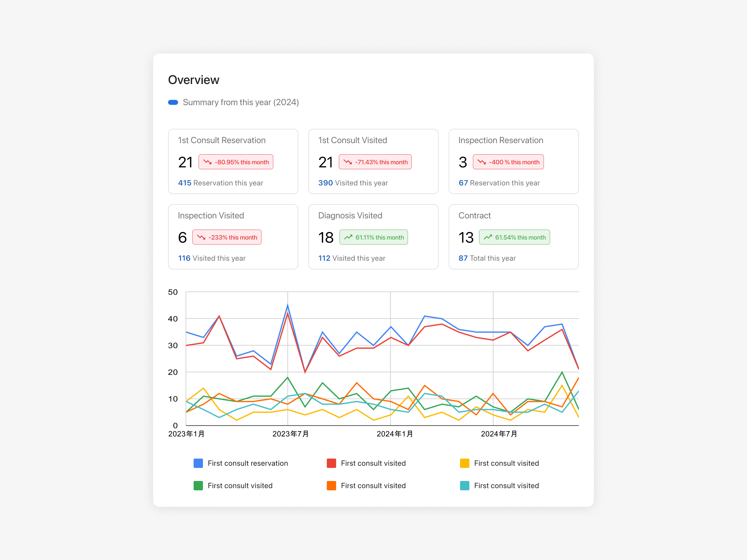Click the 2024年1月 axis label on chart
Viewport: 747px width, 560px height.
[x=394, y=434]
